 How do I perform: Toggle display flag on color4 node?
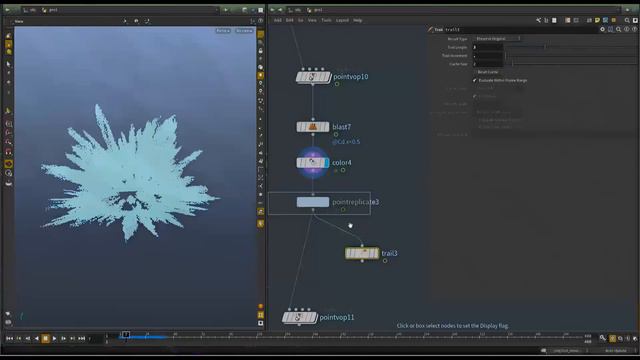click(x=327, y=163)
